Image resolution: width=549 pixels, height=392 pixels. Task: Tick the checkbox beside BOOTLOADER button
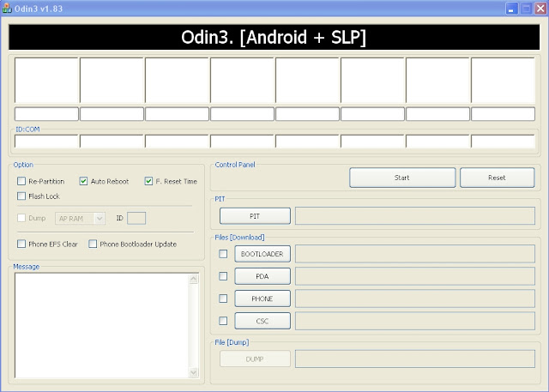click(223, 254)
